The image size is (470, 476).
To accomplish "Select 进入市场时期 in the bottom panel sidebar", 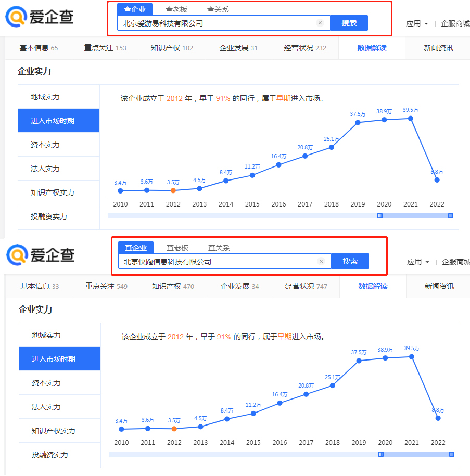I will pyautogui.click(x=60, y=359).
